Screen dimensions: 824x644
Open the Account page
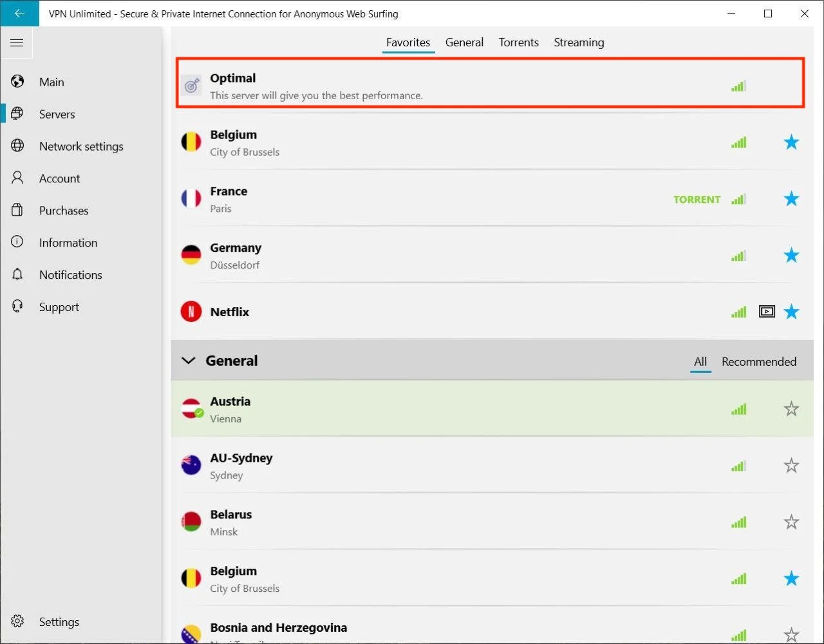pyautogui.click(x=59, y=178)
